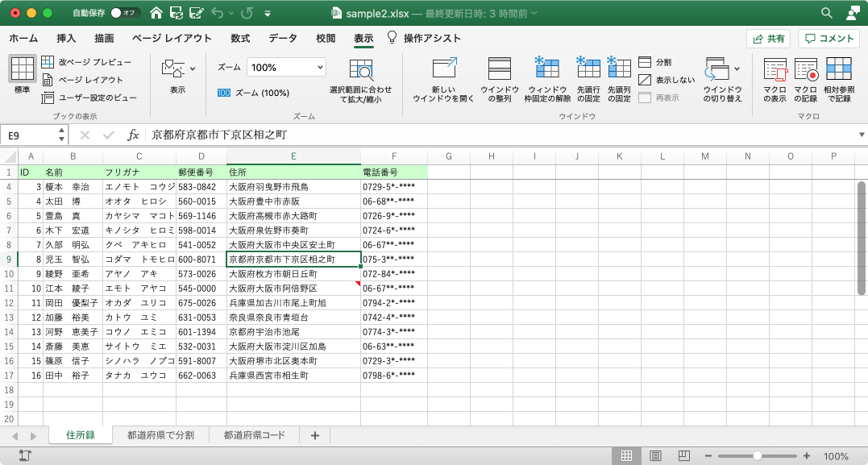
Task: Click the Undo arrow icon
Action: click(217, 13)
